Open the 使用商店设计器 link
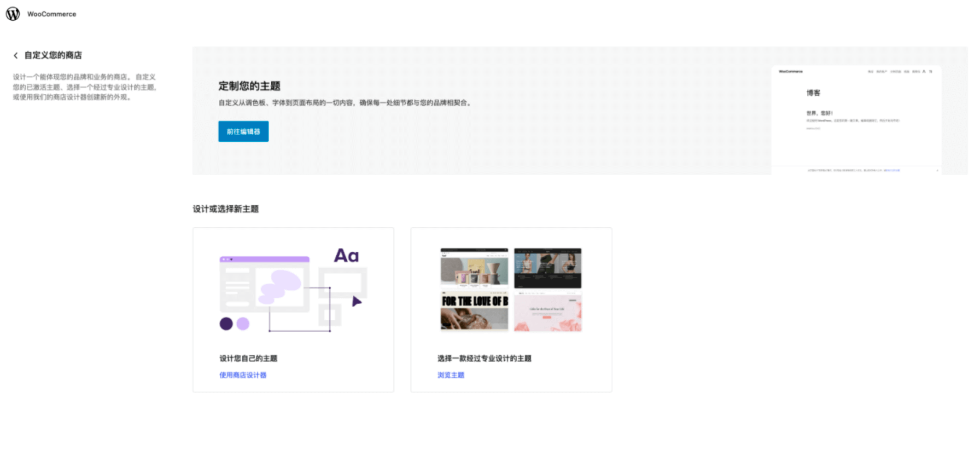The width and height of the screenshot is (980, 472). (x=243, y=375)
